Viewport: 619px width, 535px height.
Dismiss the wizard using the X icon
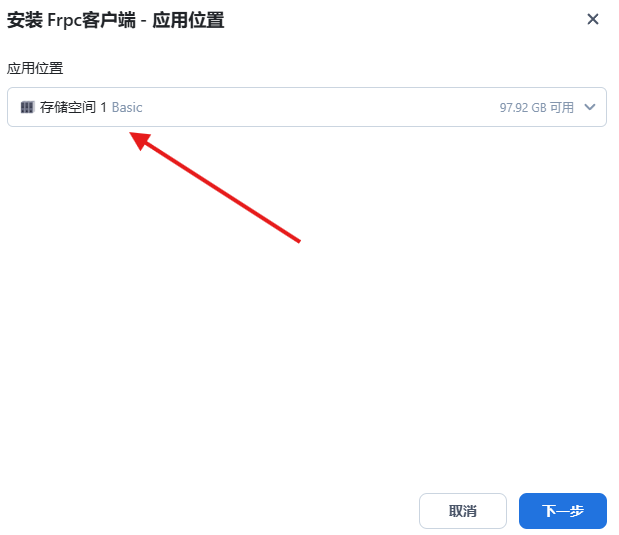(593, 19)
